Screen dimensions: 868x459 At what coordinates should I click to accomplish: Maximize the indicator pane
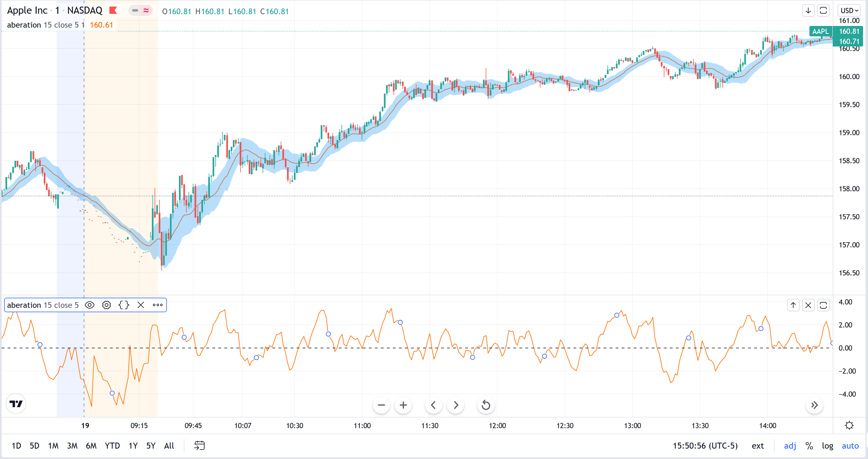click(x=823, y=305)
